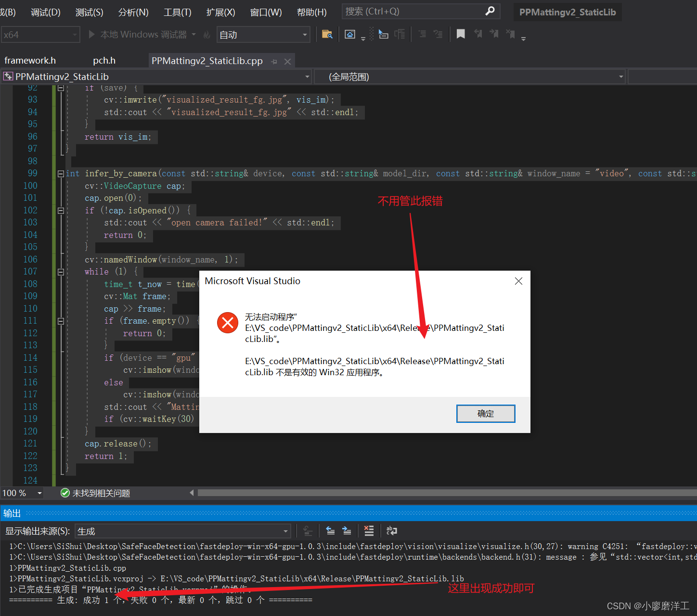This screenshot has width=697, height=616.
Task: Open the 自动 debug target dropdown
Action: pos(263,35)
